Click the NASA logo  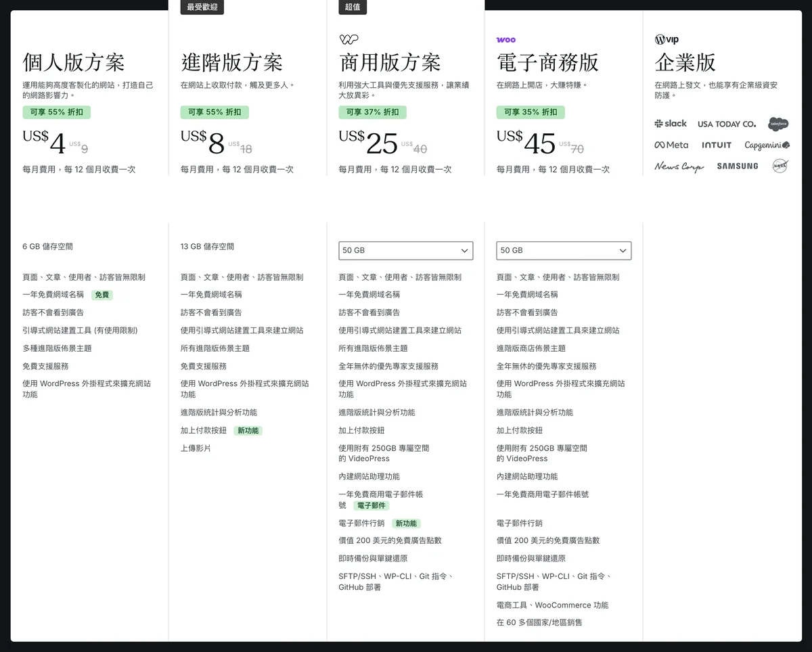point(780,166)
